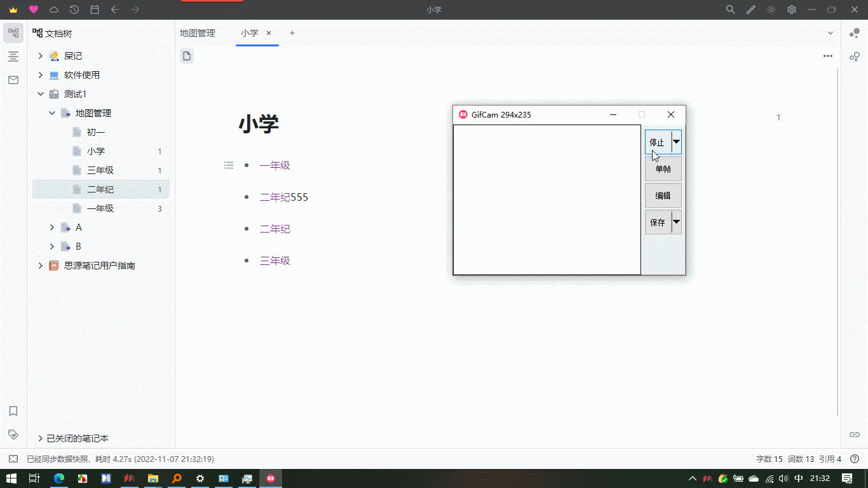
Task: Toggle appearance mode with the sun icon
Action: click(771, 10)
